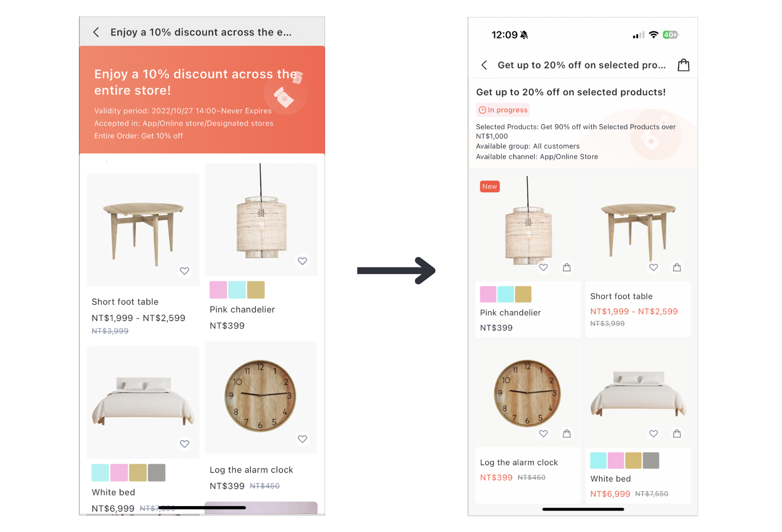Open 'Log the alarm clock' on right screen
This screenshot has width=782, height=532.
(x=519, y=463)
